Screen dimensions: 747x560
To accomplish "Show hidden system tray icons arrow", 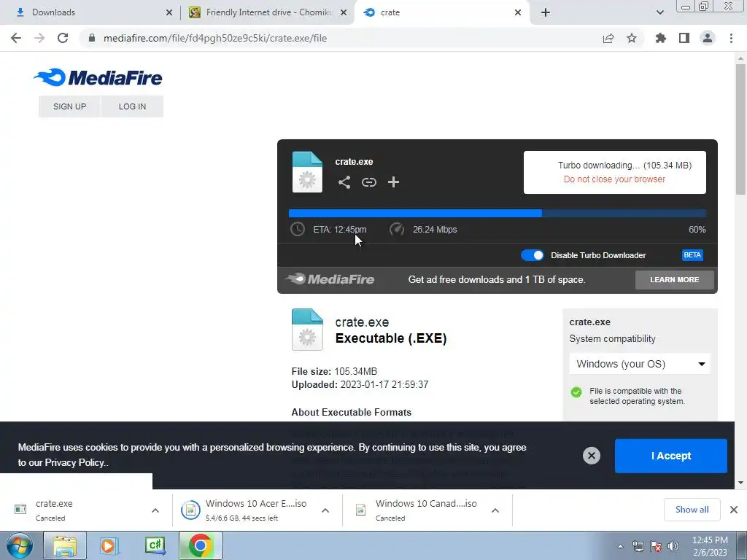I will tap(620, 546).
